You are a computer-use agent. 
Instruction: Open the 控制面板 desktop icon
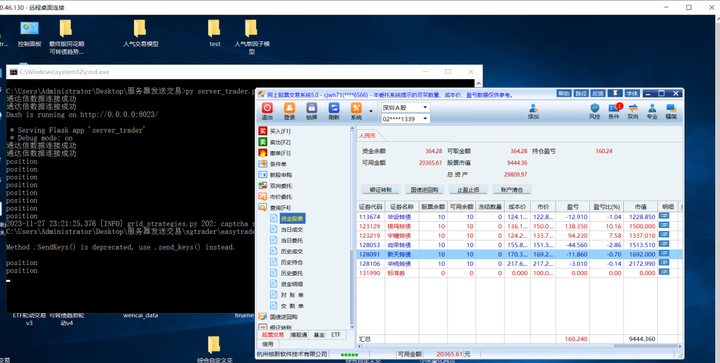tap(29, 34)
